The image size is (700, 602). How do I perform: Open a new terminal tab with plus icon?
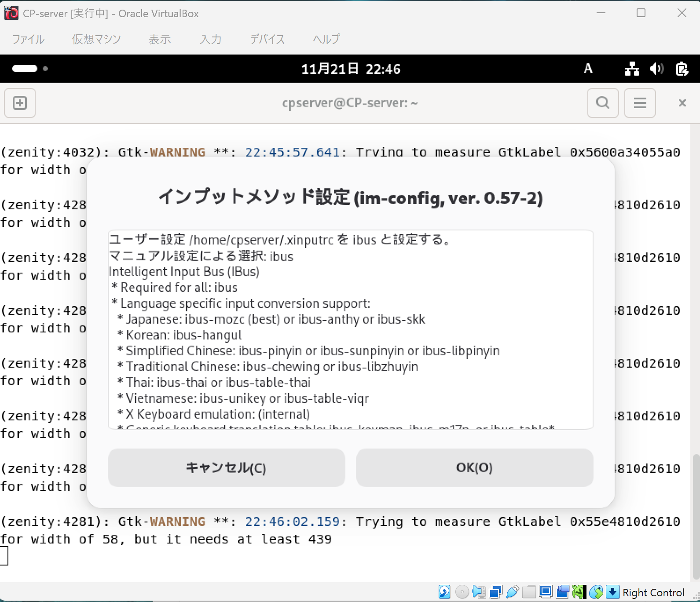[20, 103]
